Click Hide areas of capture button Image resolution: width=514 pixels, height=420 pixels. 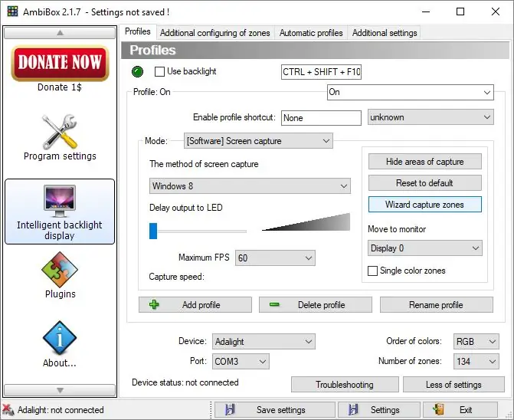pyautogui.click(x=425, y=161)
